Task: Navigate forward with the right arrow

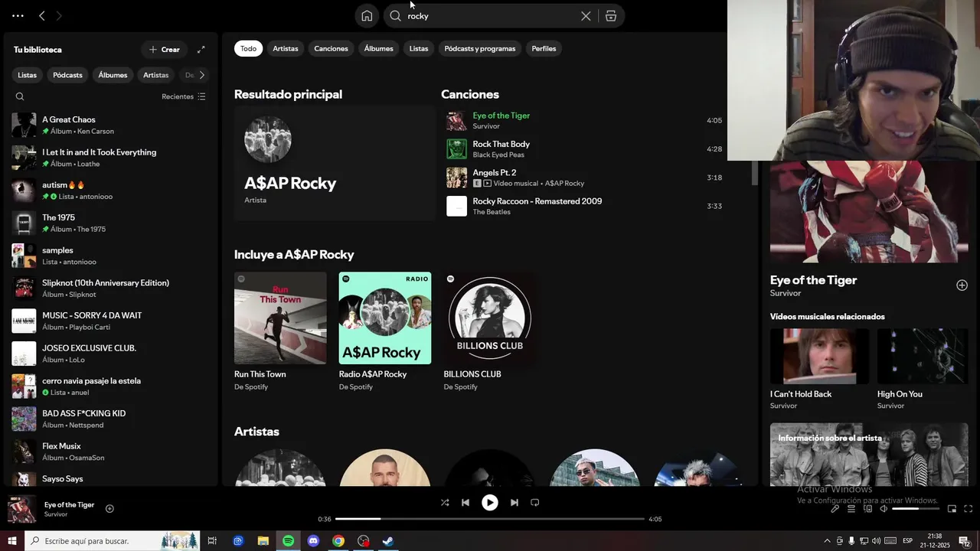Action: pos(59,15)
